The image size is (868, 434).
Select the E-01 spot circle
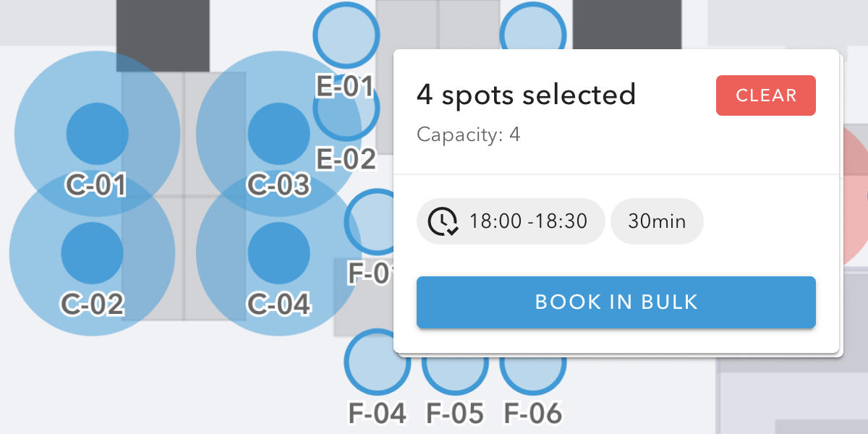pos(346,35)
